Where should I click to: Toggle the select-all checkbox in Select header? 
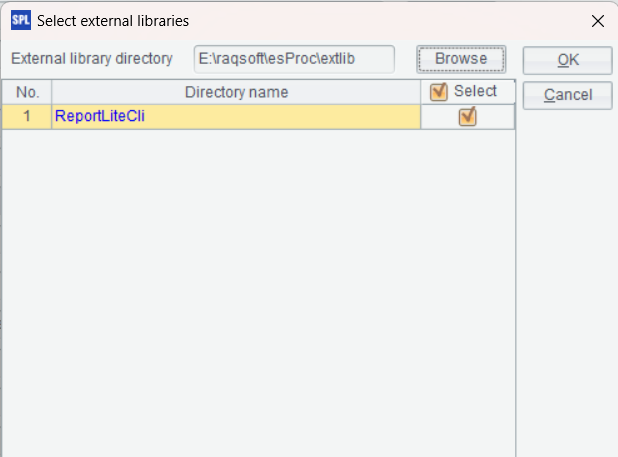438,92
